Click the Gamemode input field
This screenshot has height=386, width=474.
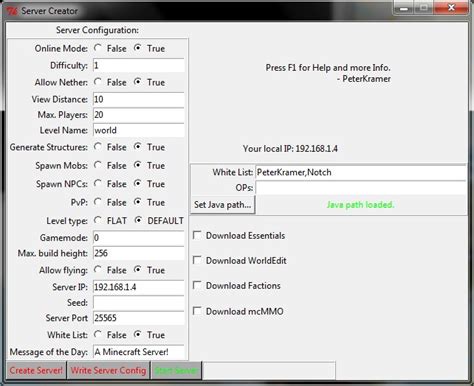[138, 238]
